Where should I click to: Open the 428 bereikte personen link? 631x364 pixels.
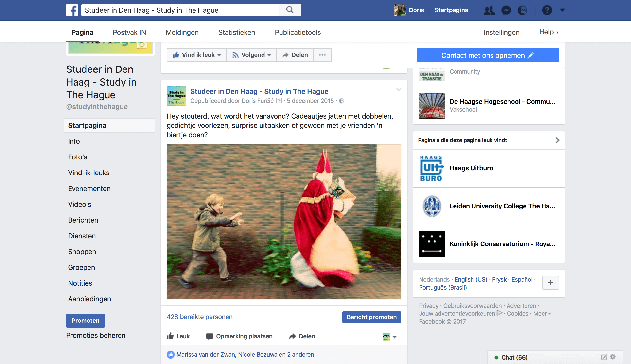[x=199, y=317]
